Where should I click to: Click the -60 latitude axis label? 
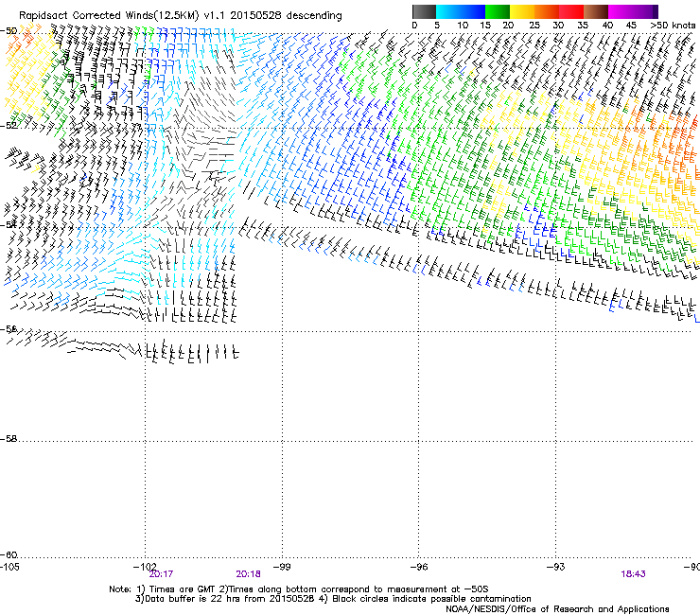[9, 555]
